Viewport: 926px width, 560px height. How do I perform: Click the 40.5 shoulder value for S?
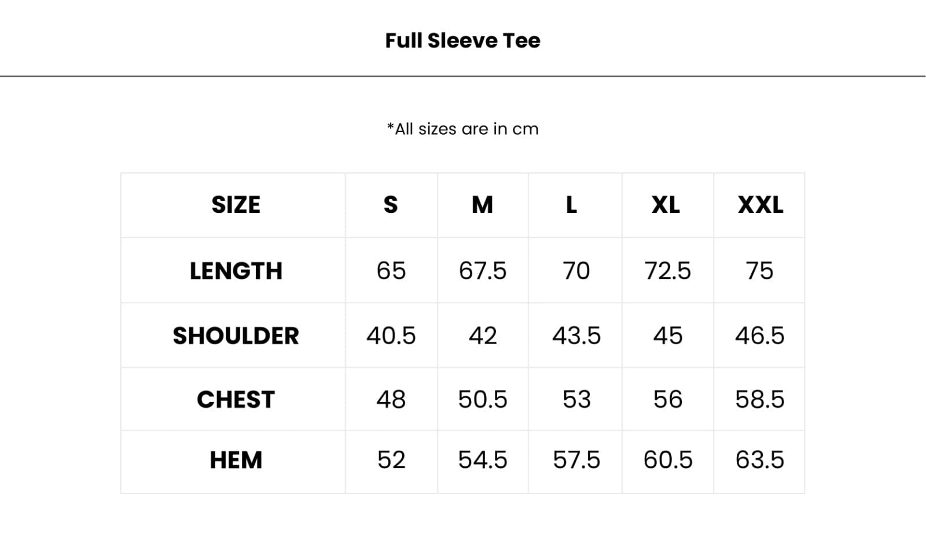[x=391, y=336]
